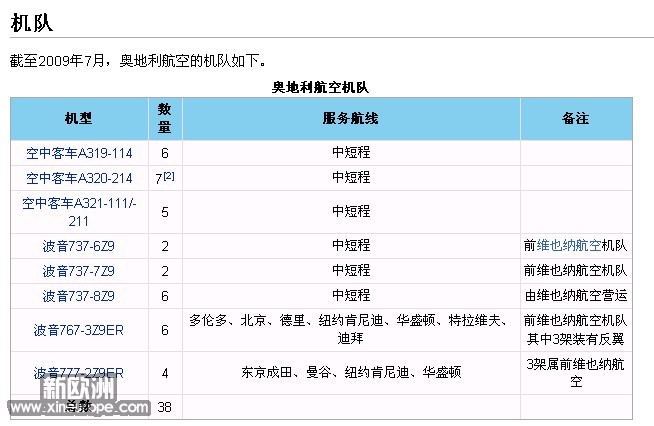Click the 服务航线 column header

click(x=350, y=118)
